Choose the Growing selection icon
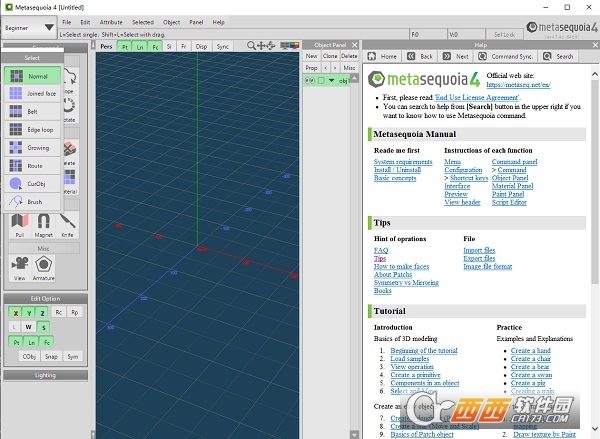The height and width of the screenshot is (439, 600). [16, 147]
